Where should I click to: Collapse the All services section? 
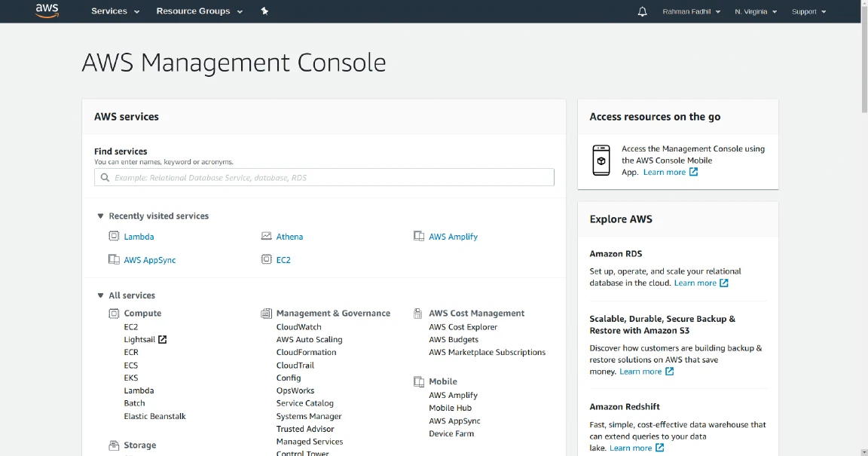100,295
